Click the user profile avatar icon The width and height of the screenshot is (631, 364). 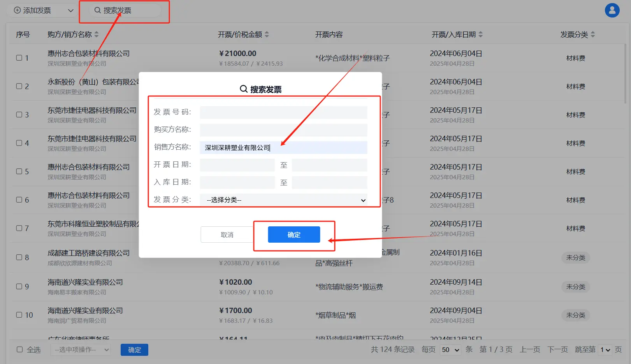612,10
